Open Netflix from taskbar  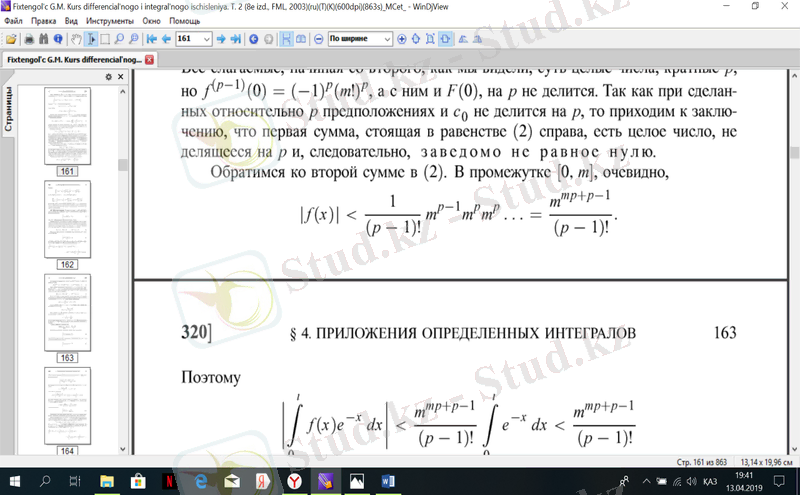coord(169,481)
